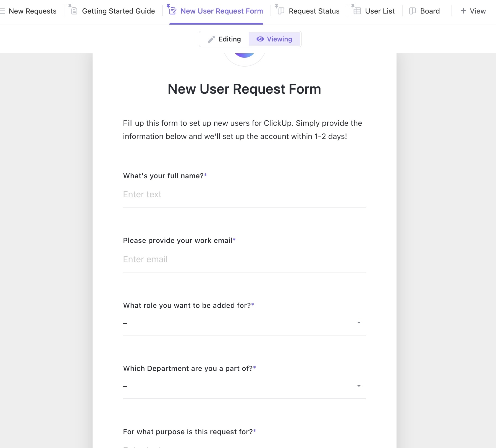This screenshot has height=448, width=496.
Task: Click the full name text field
Action: (244, 195)
